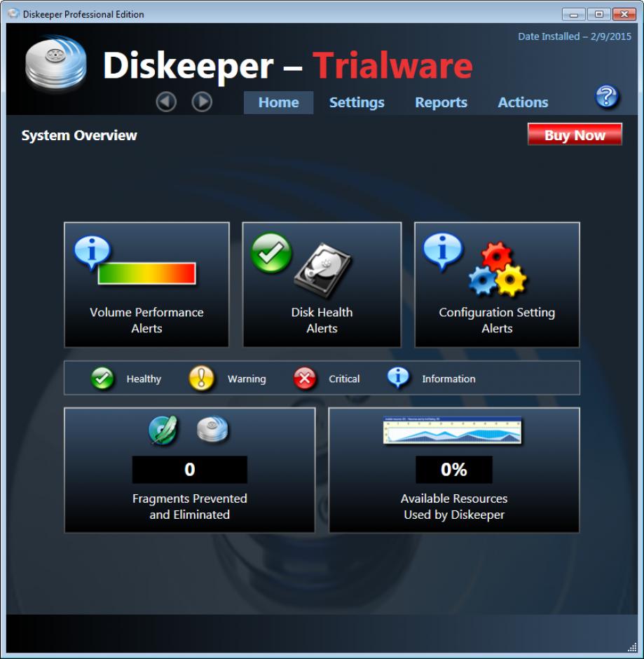The image size is (644, 659).
Task: Open the Reports tab
Action: click(x=441, y=102)
